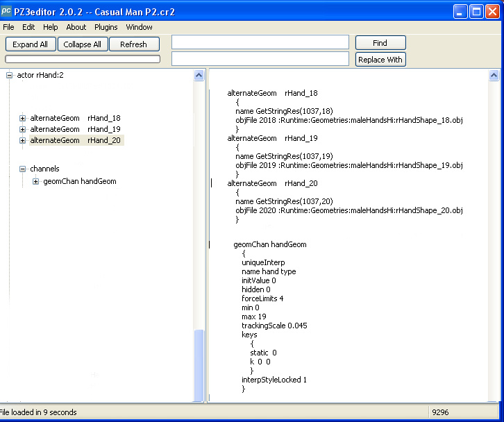Image resolution: width=504 pixels, height=422 pixels.
Task: Click the Replace With text field
Action: (260, 60)
